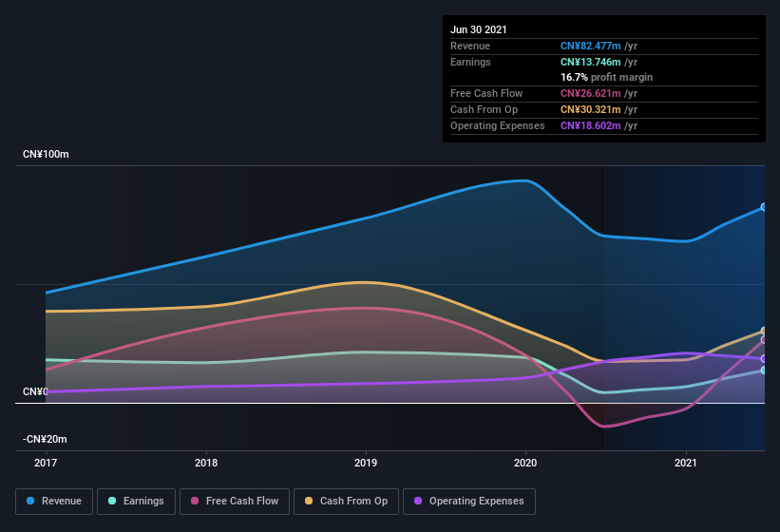Click the Free Cash Flow endpoint marker
This screenshot has width=780, height=532.
764,339
